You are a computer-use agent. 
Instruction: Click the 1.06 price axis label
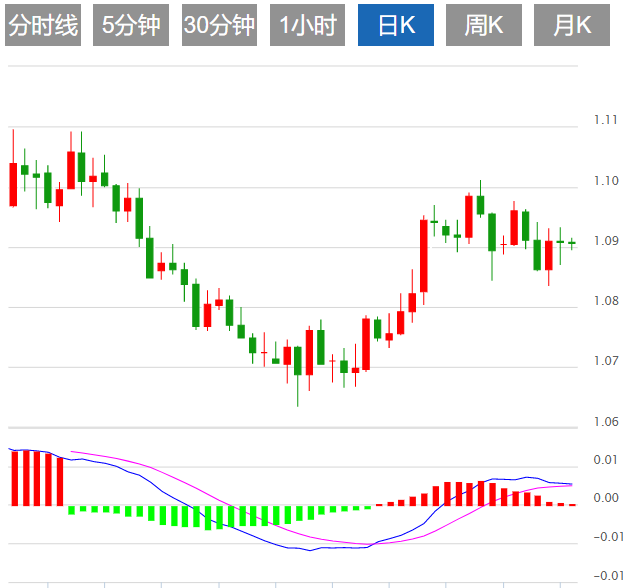coord(606,422)
